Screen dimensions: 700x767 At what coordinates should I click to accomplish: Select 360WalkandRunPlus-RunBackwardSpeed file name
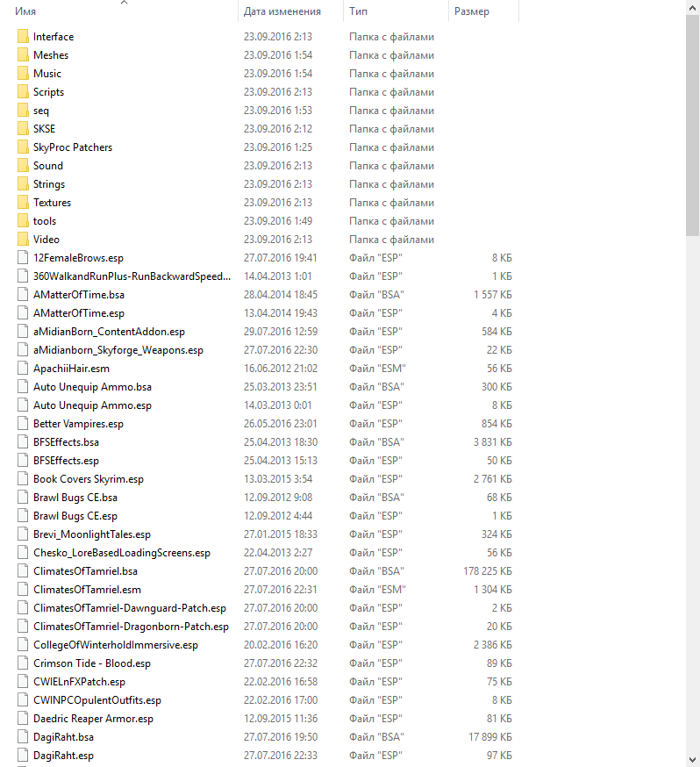coord(132,276)
